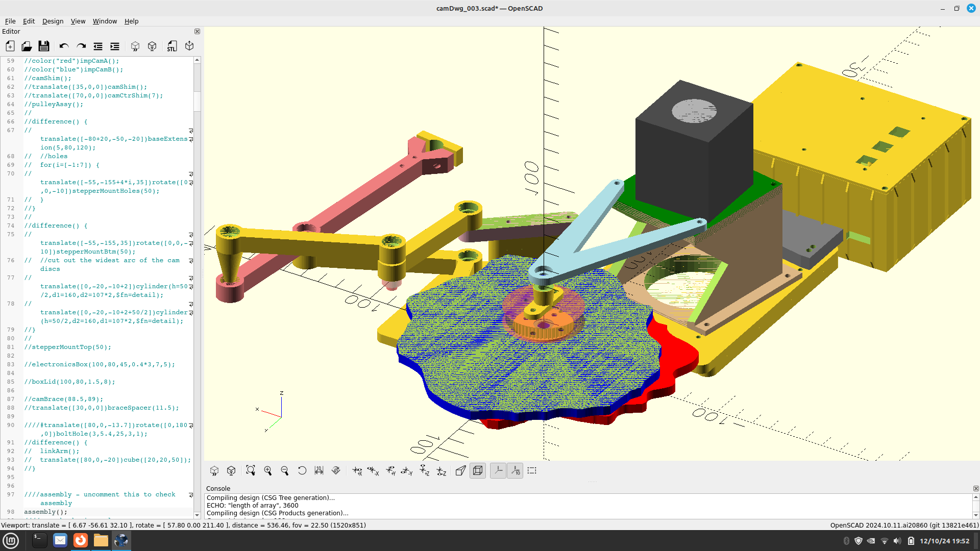
Task: Create a new file with the New icon
Action: (x=10, y=46)
